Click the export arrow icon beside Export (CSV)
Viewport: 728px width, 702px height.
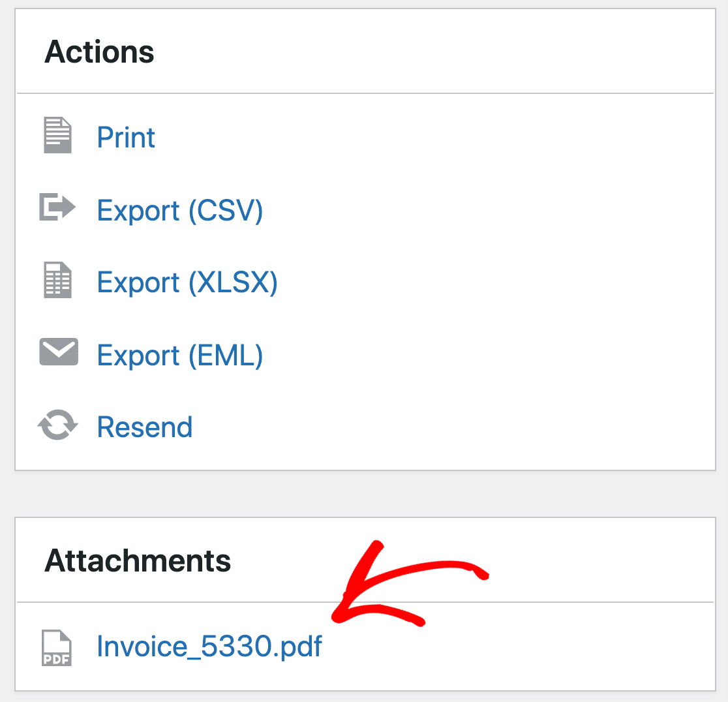[x=57, y=209]
